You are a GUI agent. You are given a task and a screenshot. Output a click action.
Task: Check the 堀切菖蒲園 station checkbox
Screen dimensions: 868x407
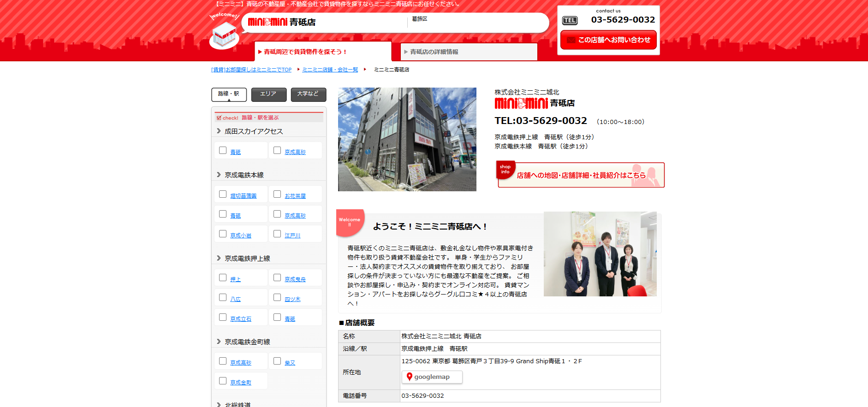[223, 195]
